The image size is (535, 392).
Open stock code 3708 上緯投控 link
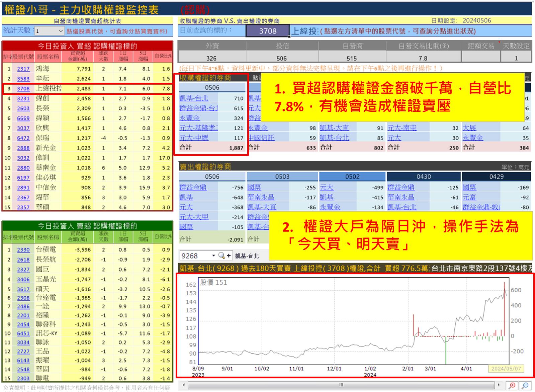[23, 89]
